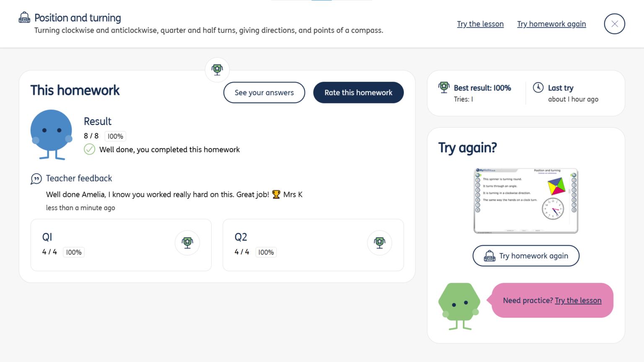644x362 pixels.
Task: Follow Try homework again link in header
Action: tap(552, 24)
